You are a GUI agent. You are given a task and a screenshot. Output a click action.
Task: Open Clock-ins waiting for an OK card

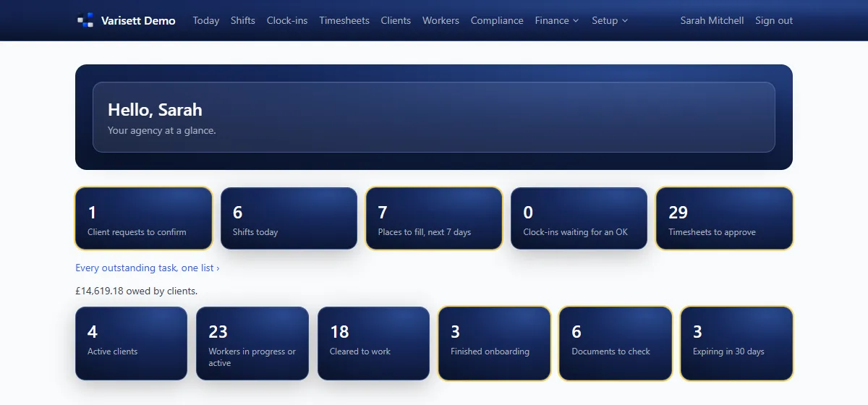pos(579,218)
